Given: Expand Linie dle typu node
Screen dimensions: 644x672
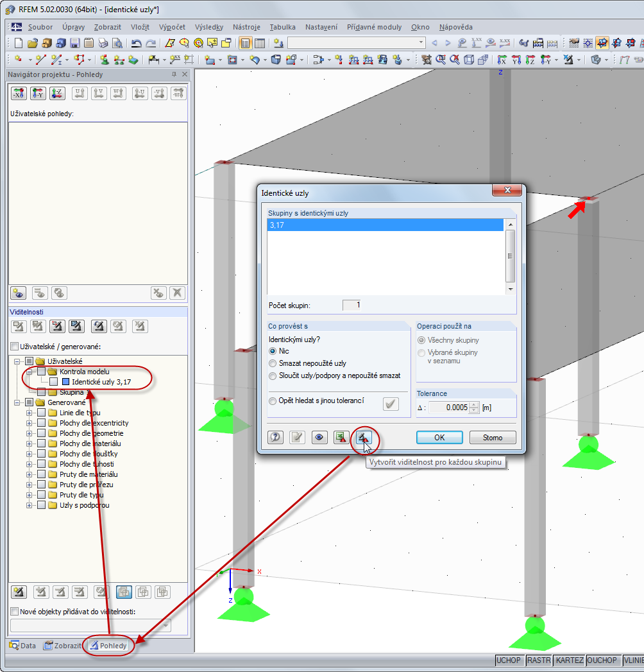Looking at the screenshot, I should 29,413.
